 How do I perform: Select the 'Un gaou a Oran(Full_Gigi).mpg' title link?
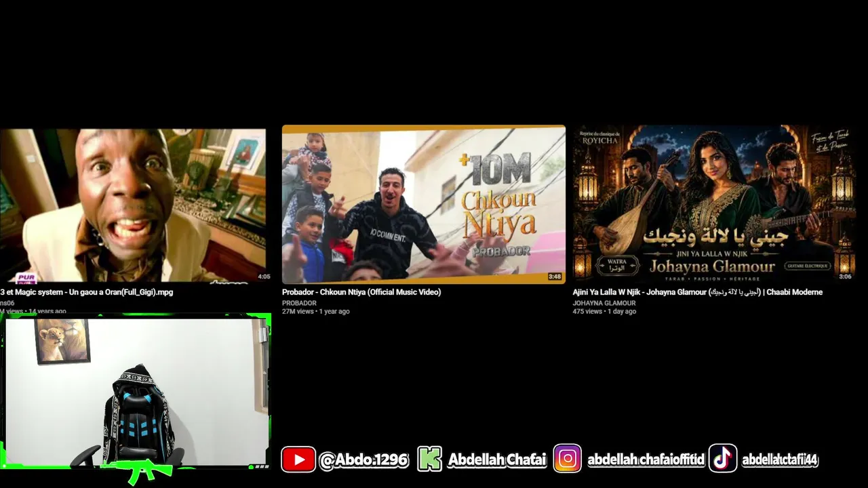[x=87, y=292]
